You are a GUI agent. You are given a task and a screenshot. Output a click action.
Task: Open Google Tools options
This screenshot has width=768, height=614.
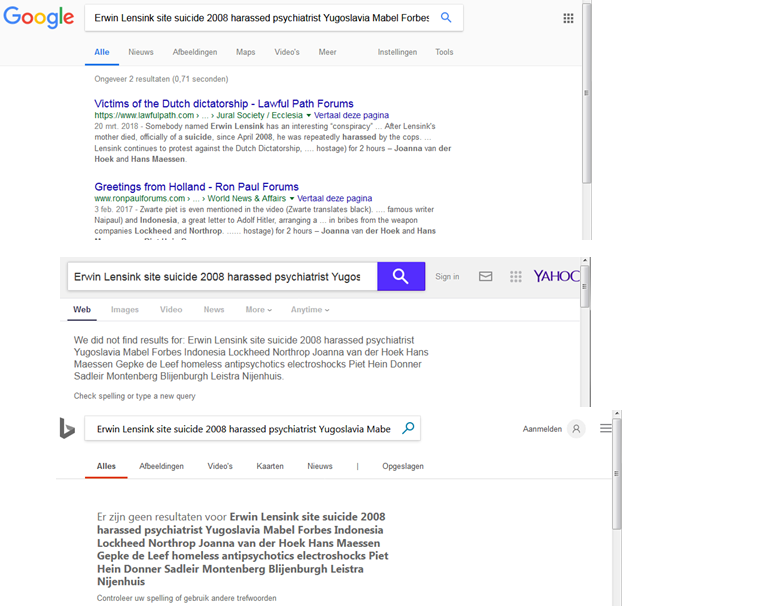pyautogui.click(x=444, y=52)
